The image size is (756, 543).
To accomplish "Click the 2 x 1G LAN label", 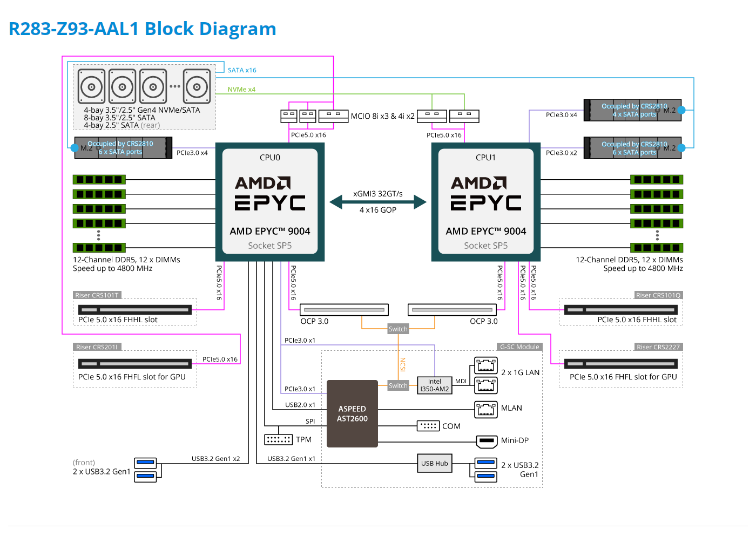I will [520, 372].
